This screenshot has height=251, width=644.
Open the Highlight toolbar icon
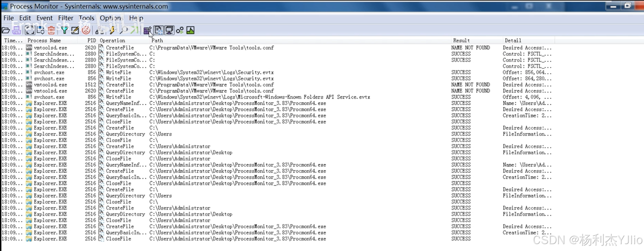[x=75, y=31]
